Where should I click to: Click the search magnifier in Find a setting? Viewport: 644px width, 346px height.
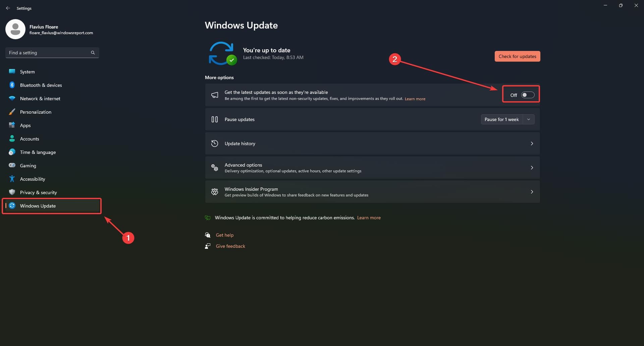[93, 53]
